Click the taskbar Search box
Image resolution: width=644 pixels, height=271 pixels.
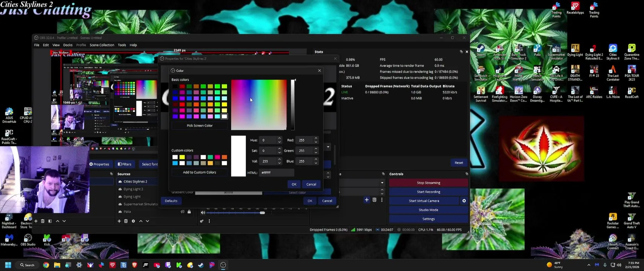click(x=27, y=265)
